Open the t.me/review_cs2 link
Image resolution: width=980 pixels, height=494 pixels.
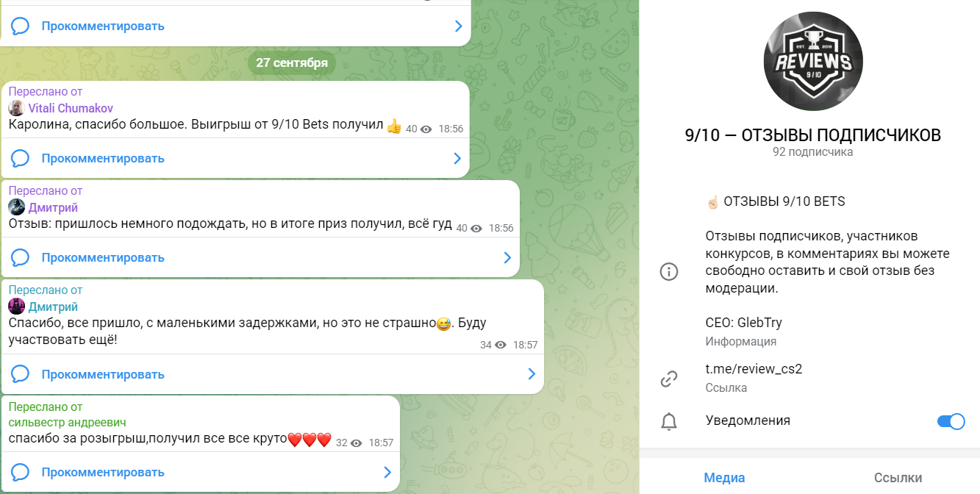[754, 369]
